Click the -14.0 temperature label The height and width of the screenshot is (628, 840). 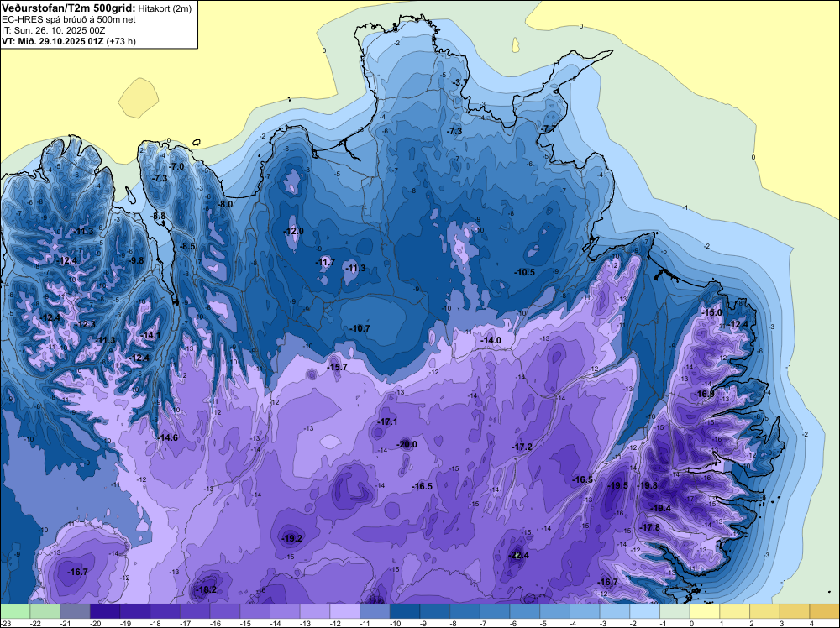491,340
